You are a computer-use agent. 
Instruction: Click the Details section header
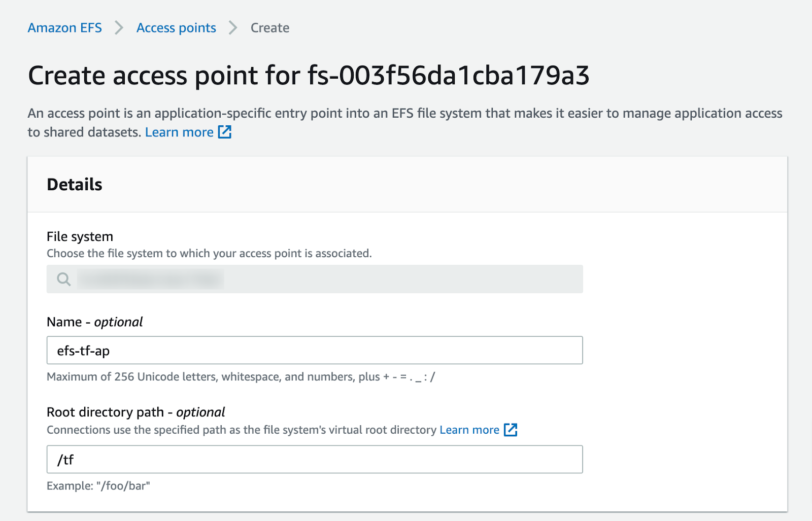[74, 185]
